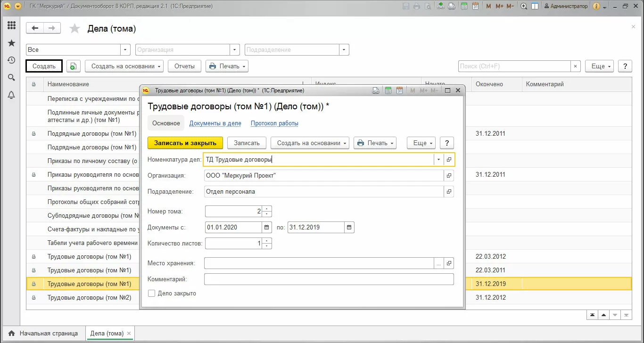Click the search magnifier in sidebar
This screenshot has width=644, height=343.
pyautogui.click(x=11, y=78)
